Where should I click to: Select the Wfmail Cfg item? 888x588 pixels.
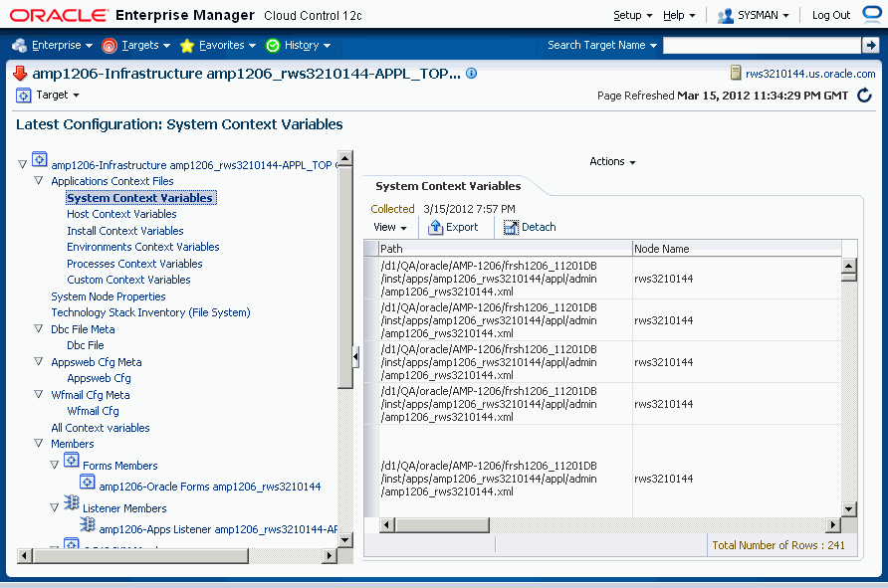[x=93, y=411]
